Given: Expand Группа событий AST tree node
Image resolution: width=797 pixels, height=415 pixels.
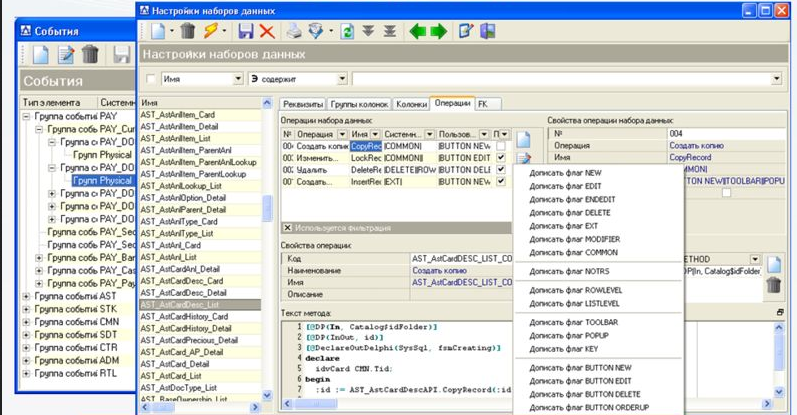Looking at the screenshot, I should pos(26,296).
